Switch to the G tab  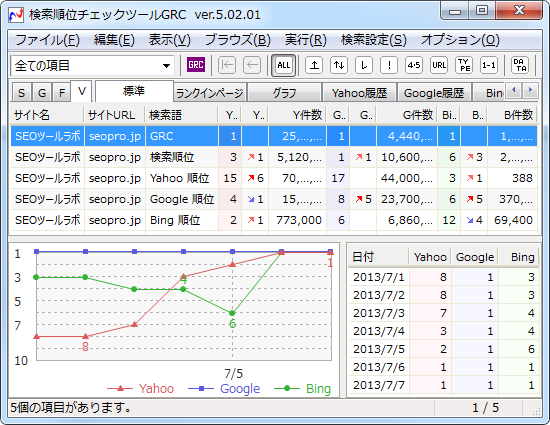tap(42, 93)
